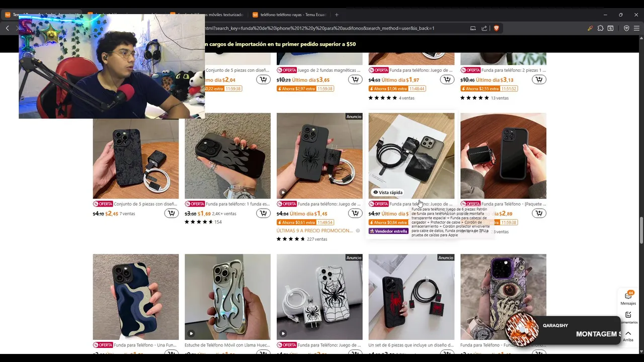
Task: Open the Comentarios feedback icon
Action: (x=628, y=315)
